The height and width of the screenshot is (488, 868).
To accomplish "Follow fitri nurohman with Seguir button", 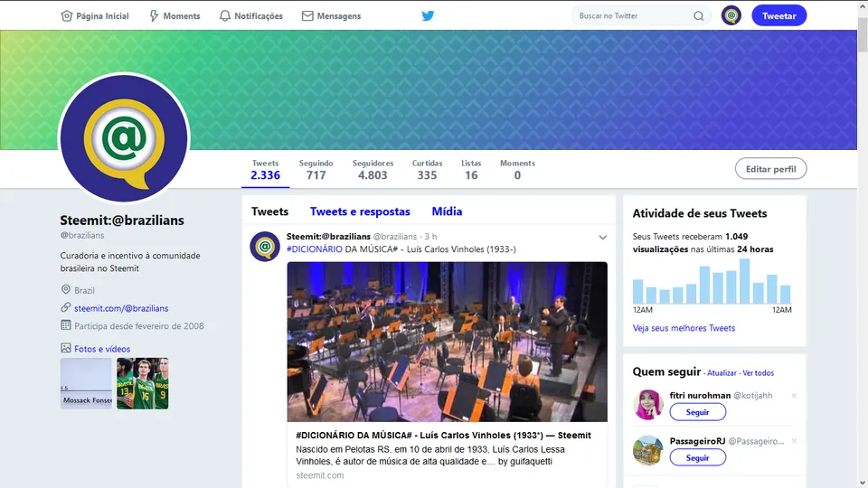I will (697, 412).
